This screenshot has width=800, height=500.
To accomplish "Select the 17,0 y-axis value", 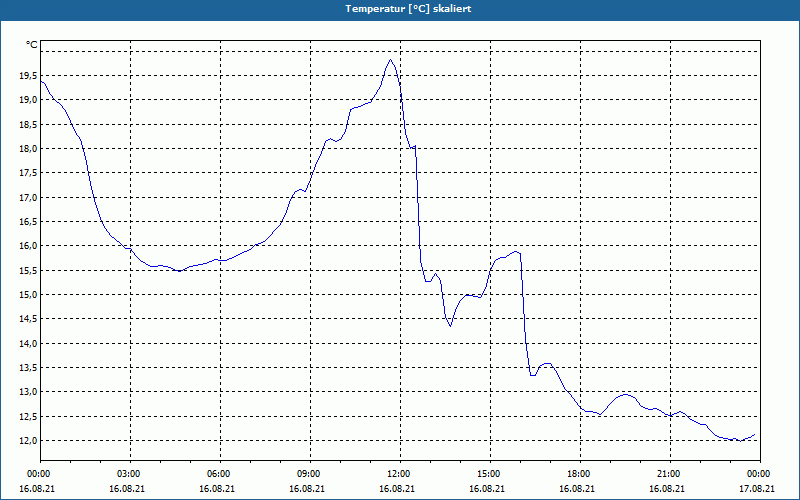I will pyautogui.click(x=28, y=197).
